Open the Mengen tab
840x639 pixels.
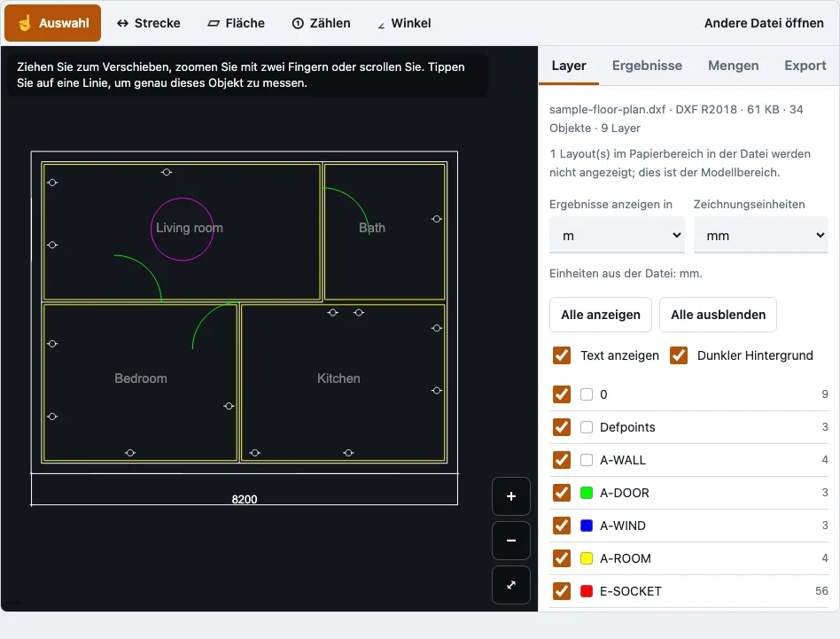734,66
